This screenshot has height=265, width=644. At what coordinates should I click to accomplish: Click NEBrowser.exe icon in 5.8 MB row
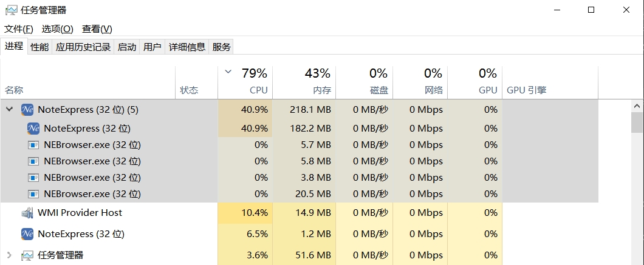coord(33,161)
